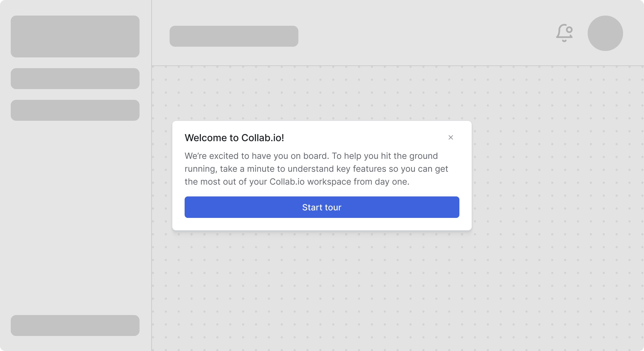Viewport: 644px width, 351px height.
Task: Select the dismiss cross inside the modal card
Action: click(x=451, y=137)
